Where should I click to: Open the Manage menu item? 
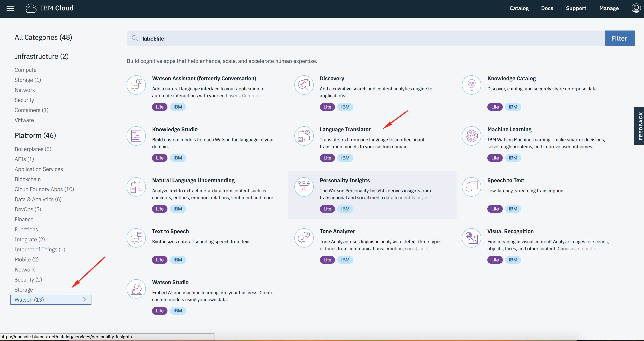click(609, 8)
